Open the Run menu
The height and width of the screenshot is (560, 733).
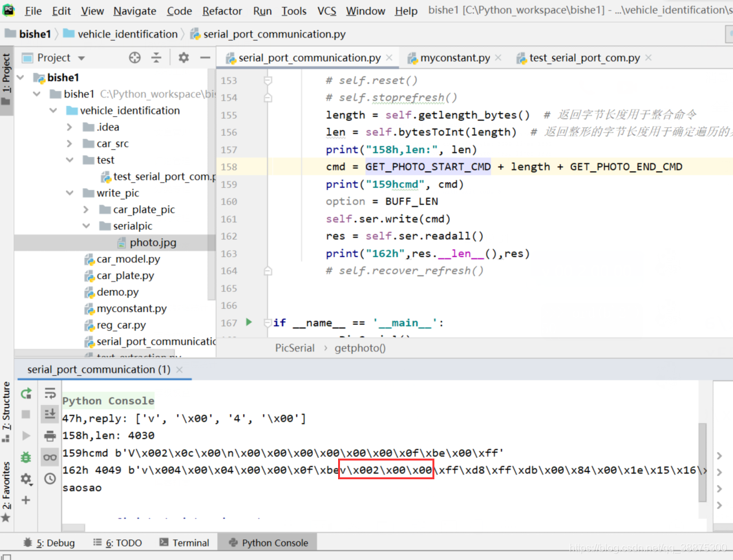click(262, 10)
